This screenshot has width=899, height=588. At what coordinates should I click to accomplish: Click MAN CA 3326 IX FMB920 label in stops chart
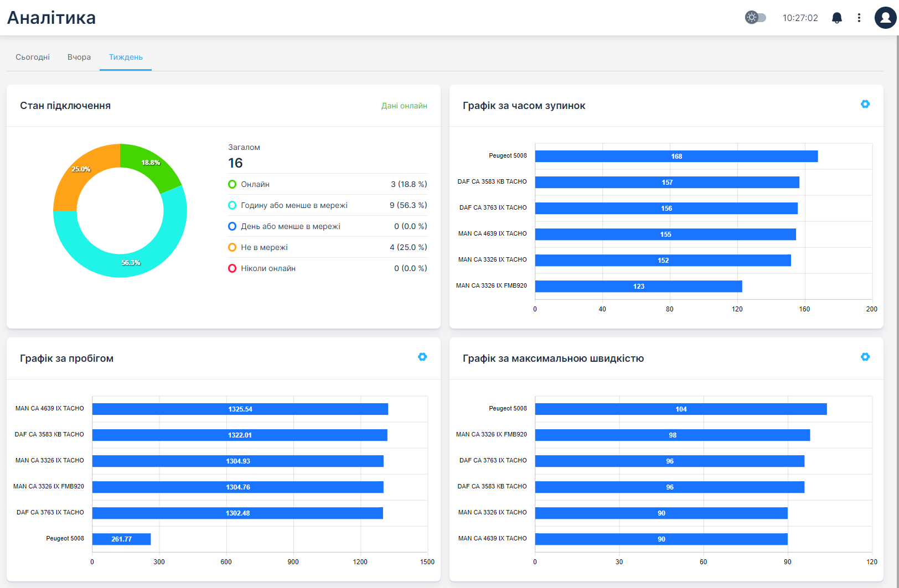pos(492,285)
